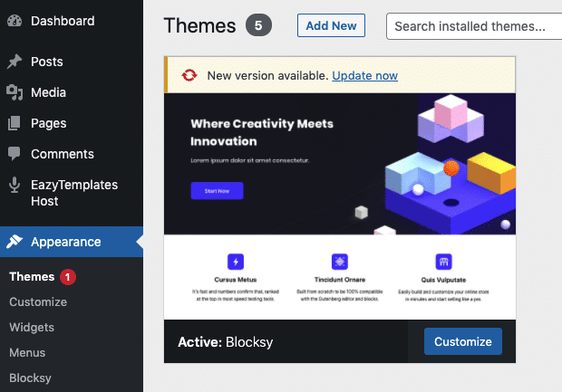
Task: Open the Themes submenu item
Action: [32, 277]
